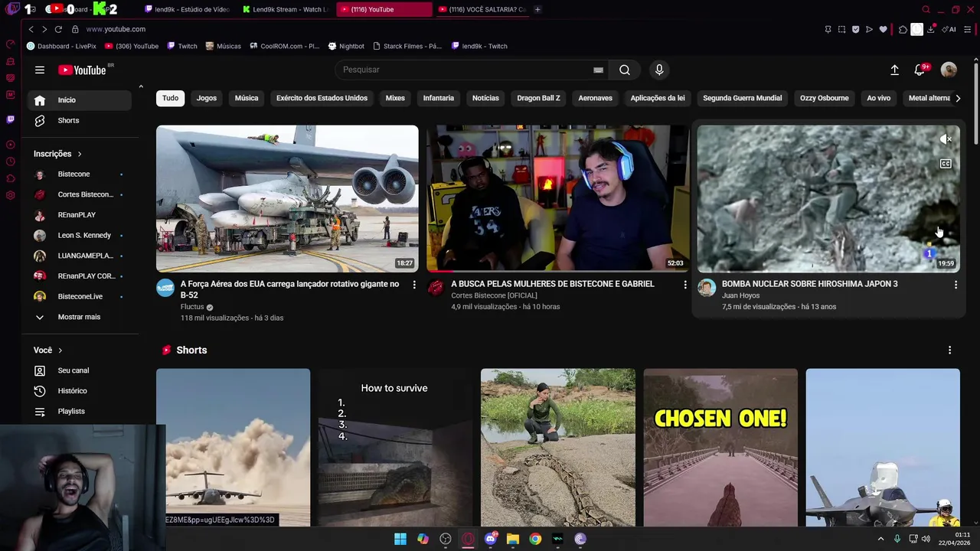The image size is (980, 551).
Task: Open the Juan Hoyos channel avatar
Action: click(x=707, y=288)
